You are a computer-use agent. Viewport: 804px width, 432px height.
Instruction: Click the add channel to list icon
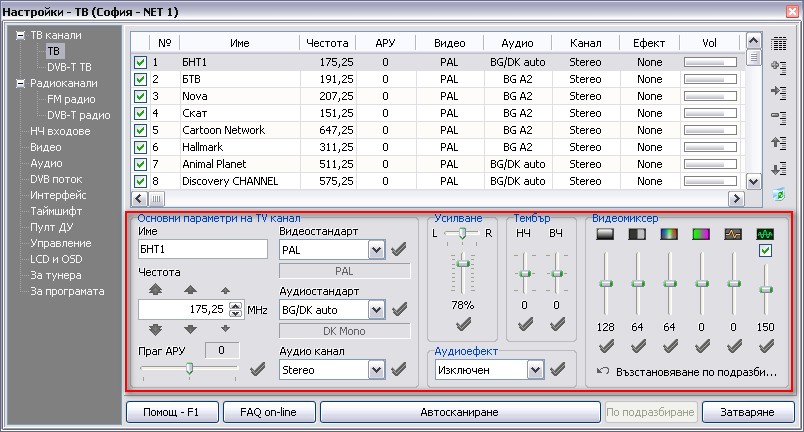coord(778,67)
